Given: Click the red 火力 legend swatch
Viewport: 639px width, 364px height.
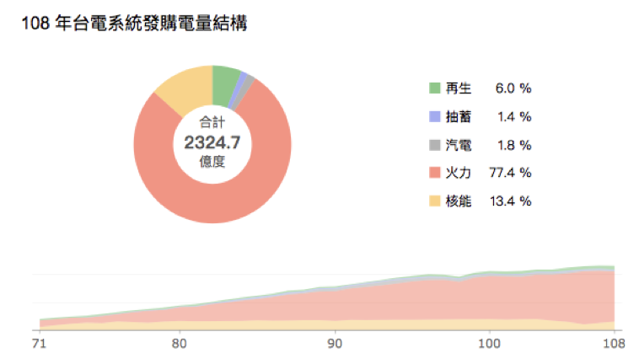Looking at the screenshot, I should (x=435, y=173).
